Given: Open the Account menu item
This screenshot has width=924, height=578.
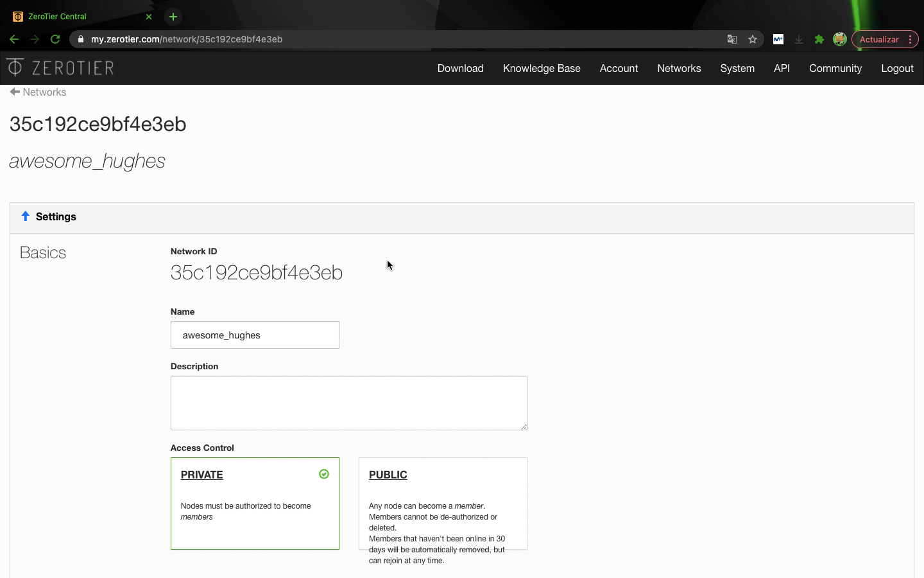Looking at the screenshot, I should (619, 68).
